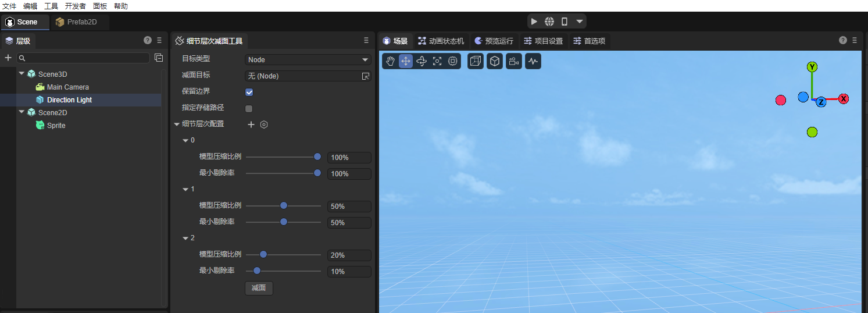This screenshot has height=313, width=868.
Task: Toggle the 保留边界 checkbox
Action: [249, 92]
